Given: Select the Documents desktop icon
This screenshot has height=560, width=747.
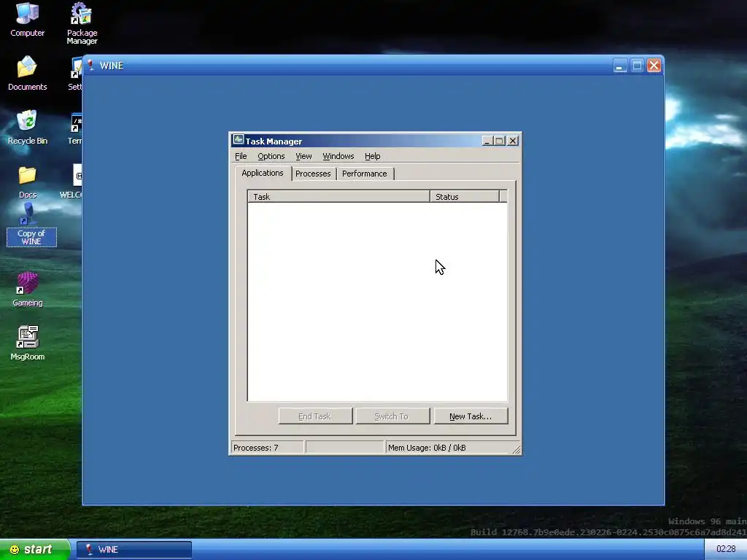Looking at the screenshot, I should [x=27, y=73].
